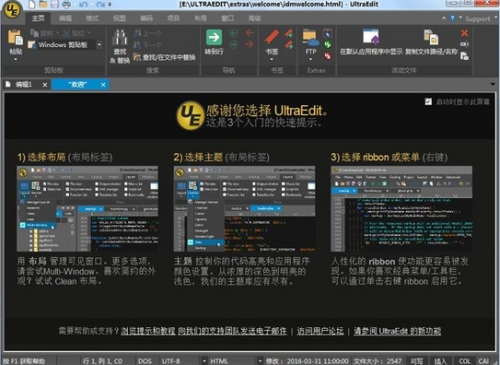The width and height of the screenshot is (500, 365).
Task: Click the Undo arrow icon
Action: [83, 5]
